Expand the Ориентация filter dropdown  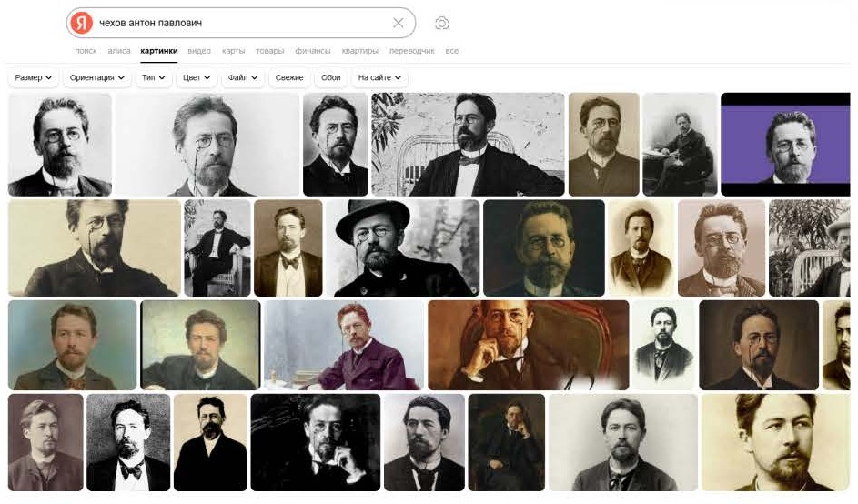(96, 77)
